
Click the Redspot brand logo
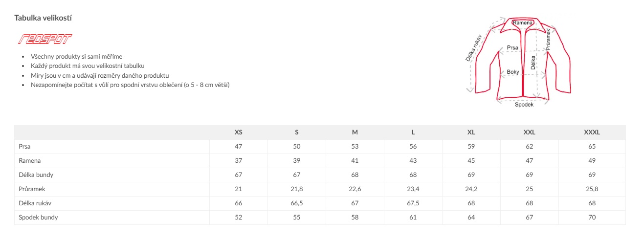click(44, 39)
